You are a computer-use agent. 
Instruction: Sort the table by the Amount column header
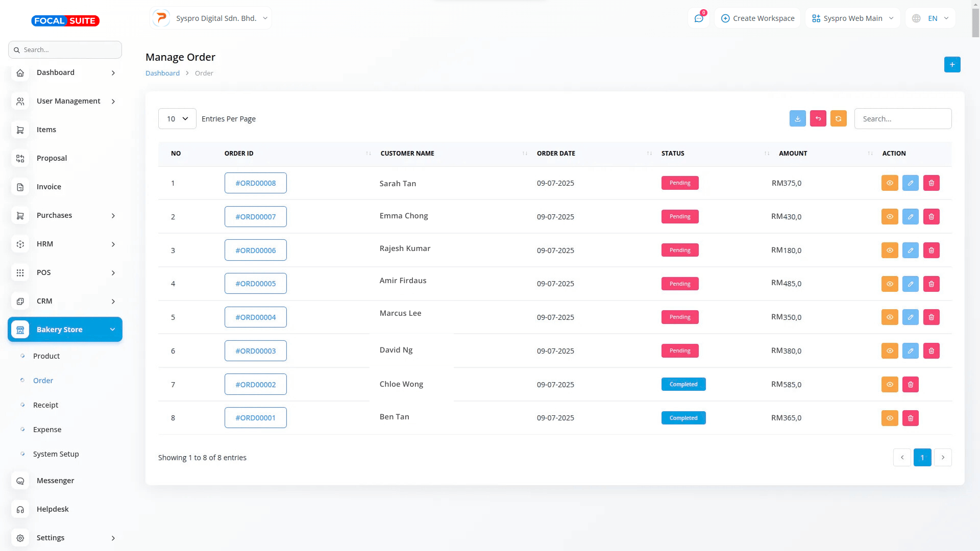tap(793, 154)
